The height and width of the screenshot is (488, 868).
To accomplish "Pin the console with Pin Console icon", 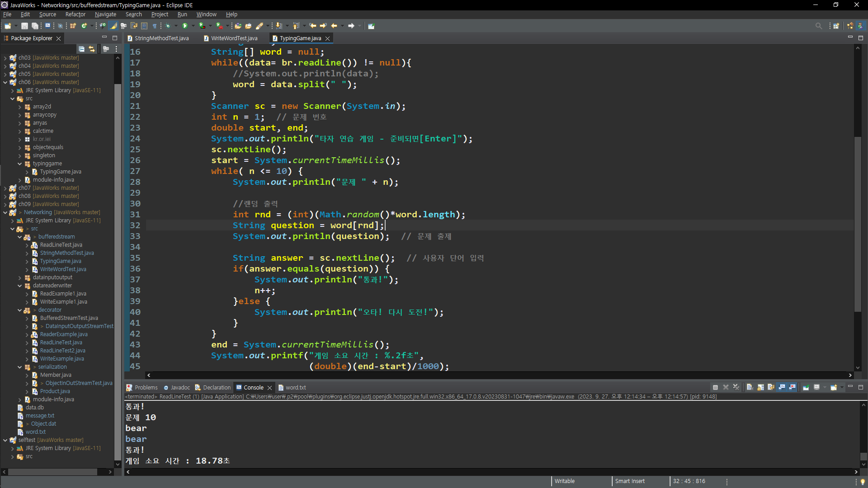I will (x=806, y=387).
